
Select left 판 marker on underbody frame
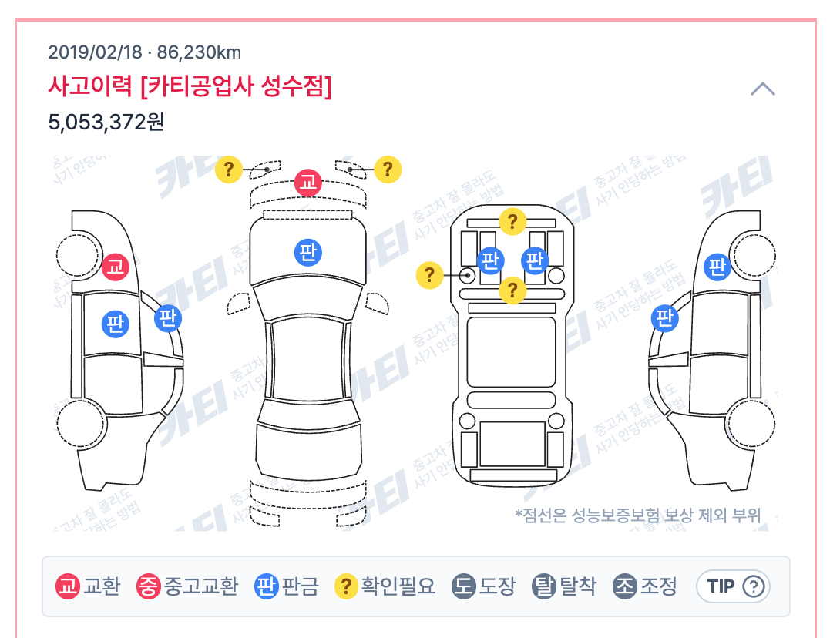[x=491, y=261]
